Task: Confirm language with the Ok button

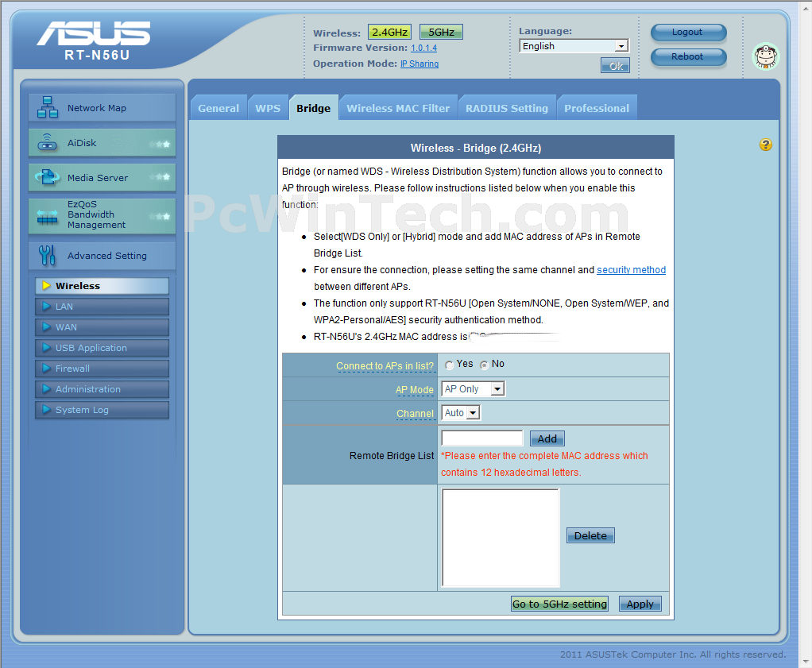Action: point(615,66)
